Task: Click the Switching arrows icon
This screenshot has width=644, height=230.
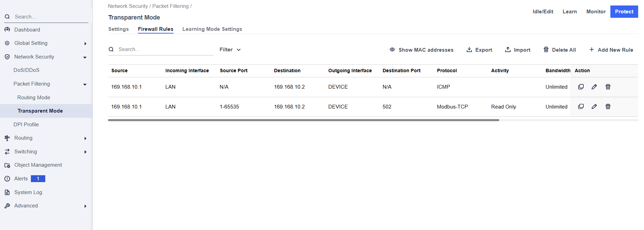Action: click(x=7, y=152)
